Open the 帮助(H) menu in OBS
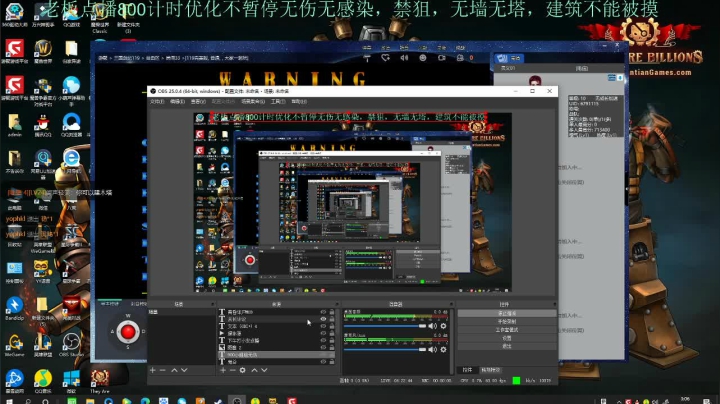Screen dimensions: 720x404 [299, 101]
